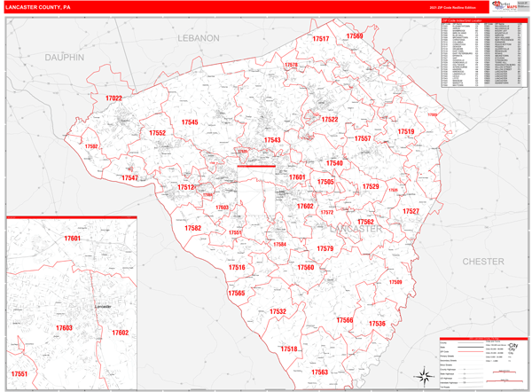The image size is (532, 392).
Task: Click ZIP code 17516 label
Action: coord(237,268)
